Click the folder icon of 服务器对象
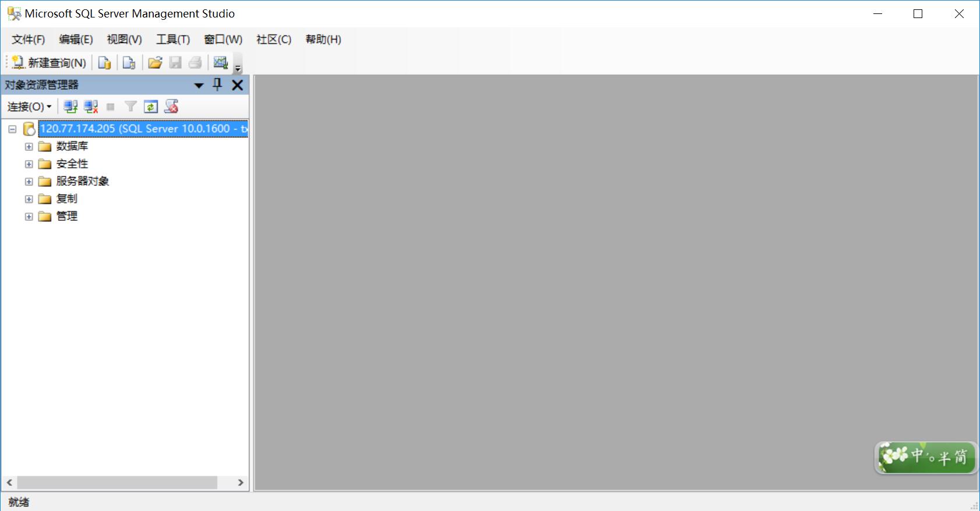Image resolution: width=980 pixels, height=511 pixels. [x=45, y=181]
